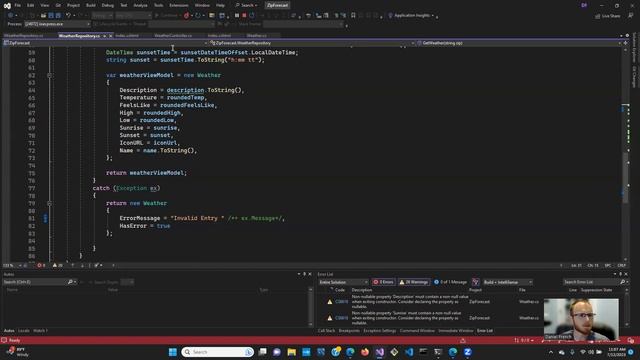Click the CRLF line ending indicator
640x360 pixels.
coord(622,265)
